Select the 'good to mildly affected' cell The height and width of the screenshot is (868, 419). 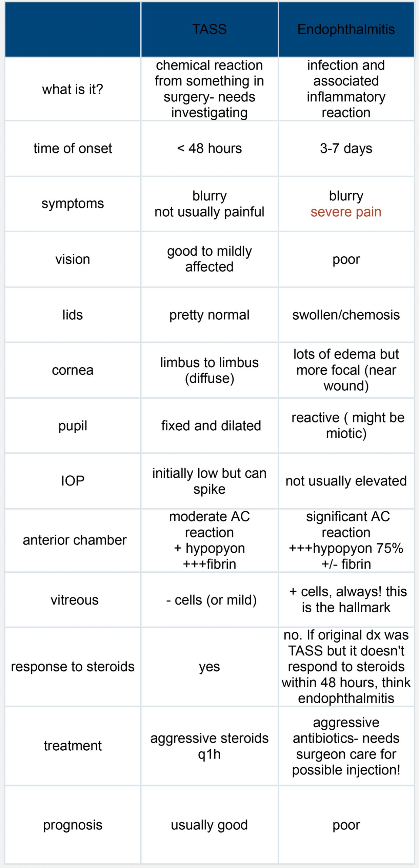pos(209,259)
